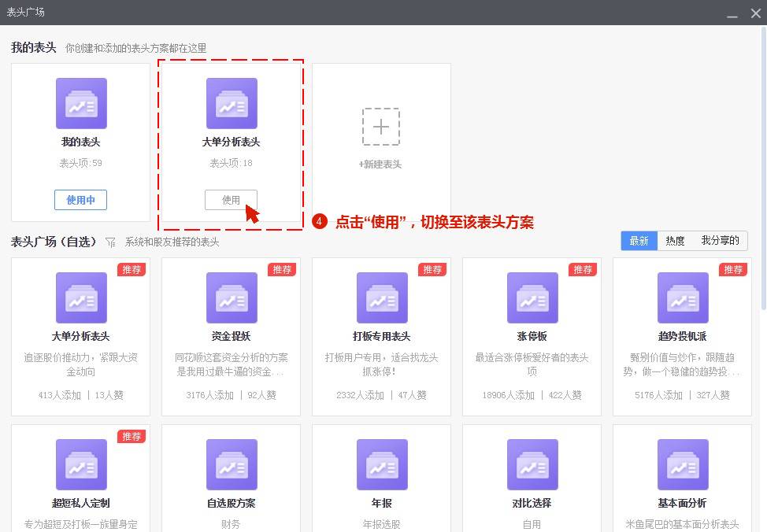The height and width of the screenshot is (532, 767).
Task: Click the 年报 card icon
Action: [382, 464]
